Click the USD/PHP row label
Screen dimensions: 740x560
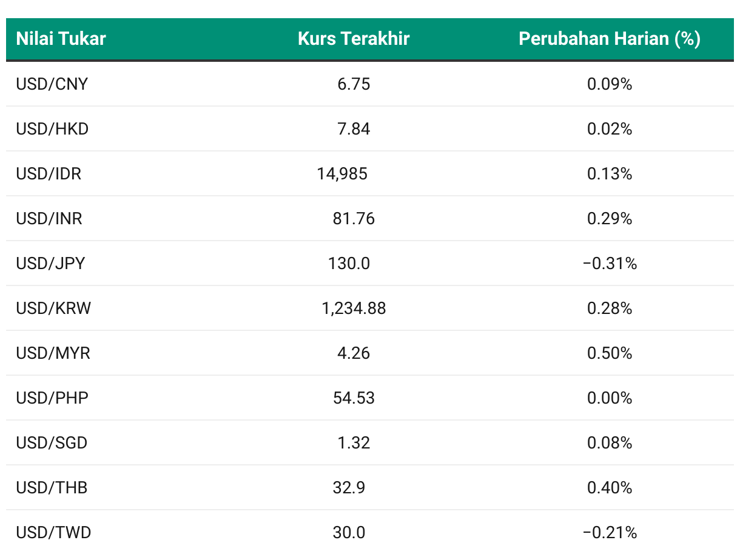[x=52, y=398]
